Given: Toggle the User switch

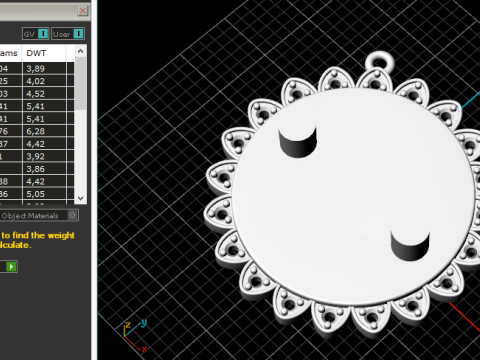Looking at the screenshot, I should (68, 34).
